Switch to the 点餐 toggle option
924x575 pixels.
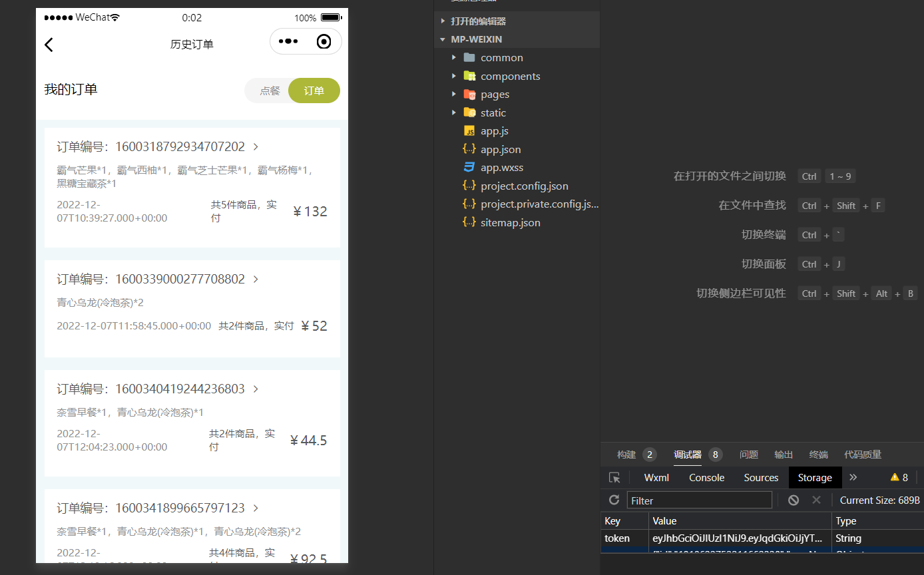[x=270, y=91]
